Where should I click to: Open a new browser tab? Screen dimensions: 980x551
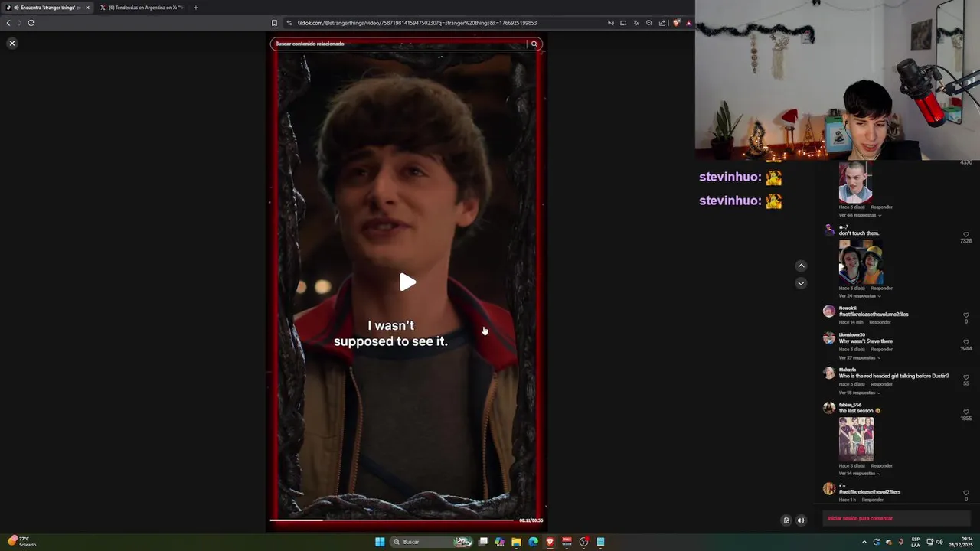196,8
